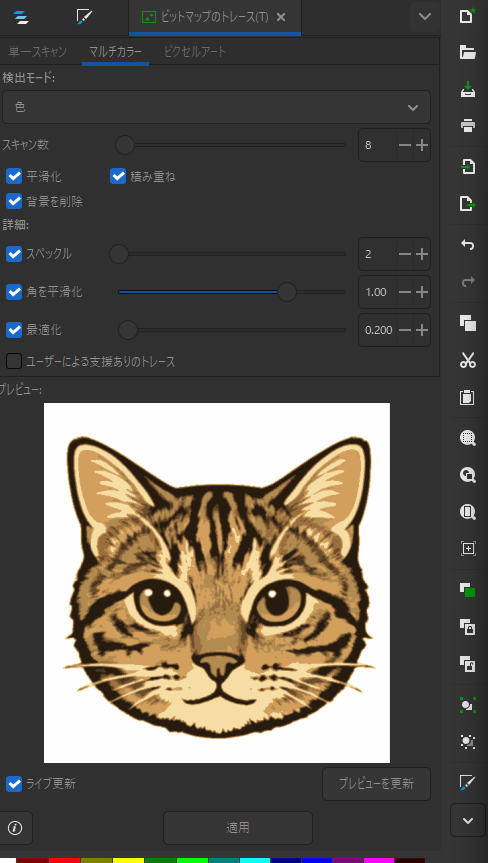Open the 検出モード dropdown showing 色
This screenshot has height=863, width=488.
pos(216,107)
